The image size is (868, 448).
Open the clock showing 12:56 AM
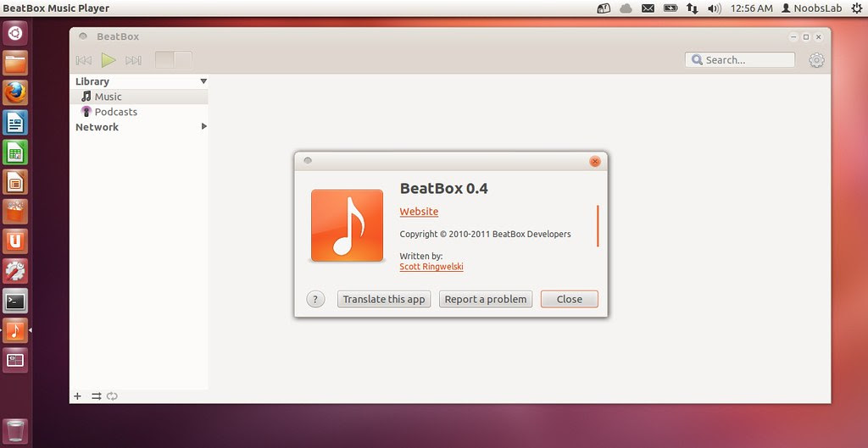click(x=752, y=8)
